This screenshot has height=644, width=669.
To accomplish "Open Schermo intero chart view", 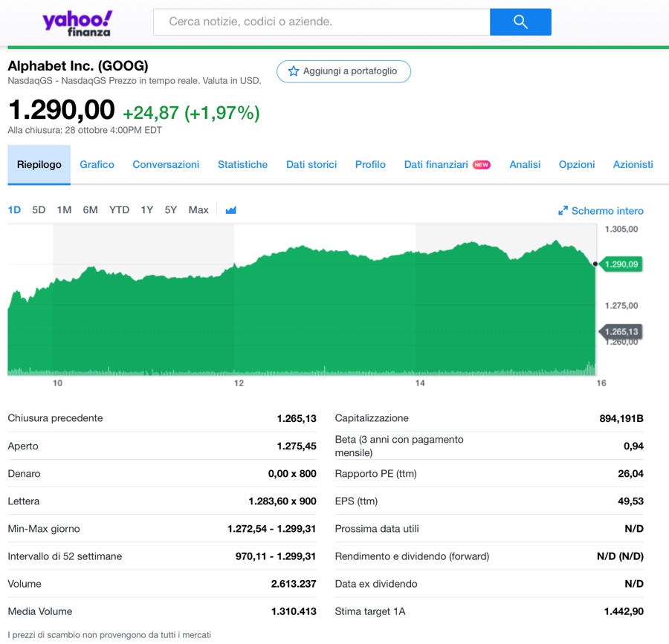I will [607, 211].
